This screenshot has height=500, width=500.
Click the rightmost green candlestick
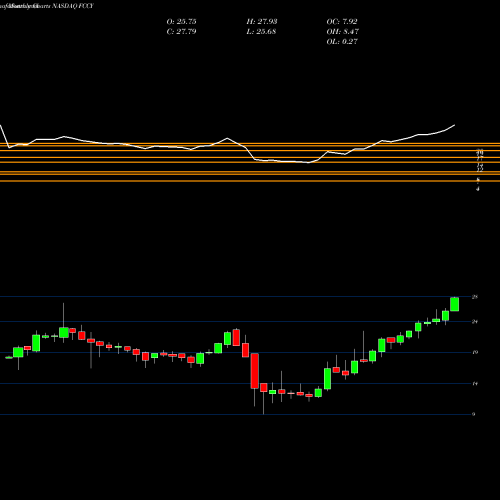455,304
